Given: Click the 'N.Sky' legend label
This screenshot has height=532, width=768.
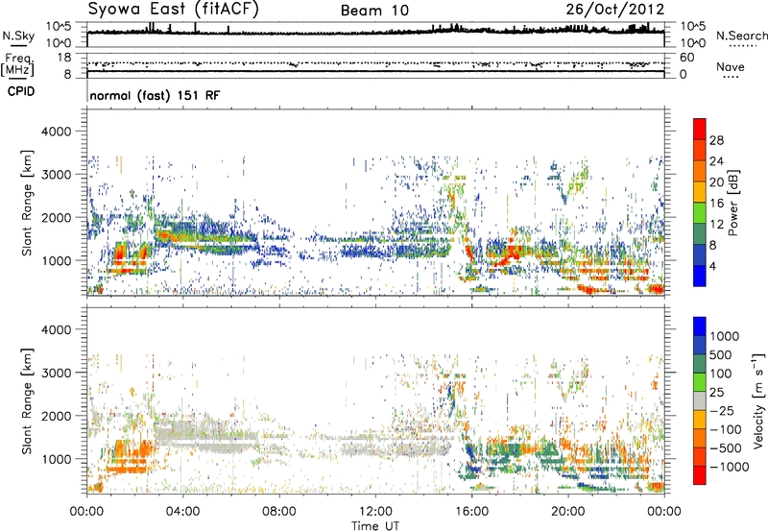Looking at the screenshot, I should tap(18, 36).
